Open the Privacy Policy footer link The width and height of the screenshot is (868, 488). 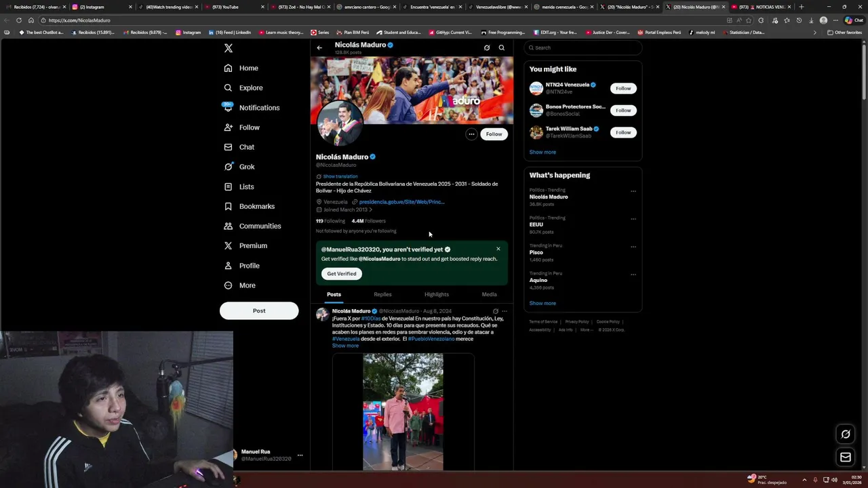click(577, 322)
